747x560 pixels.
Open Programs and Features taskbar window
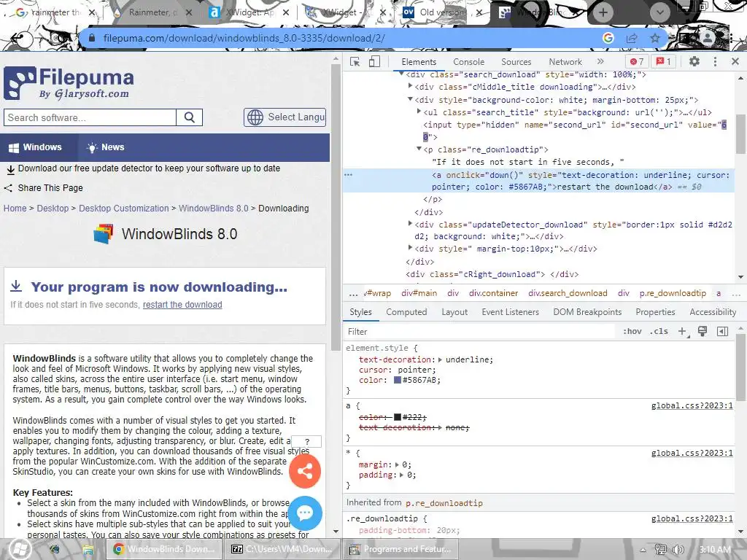click(399, 549)
